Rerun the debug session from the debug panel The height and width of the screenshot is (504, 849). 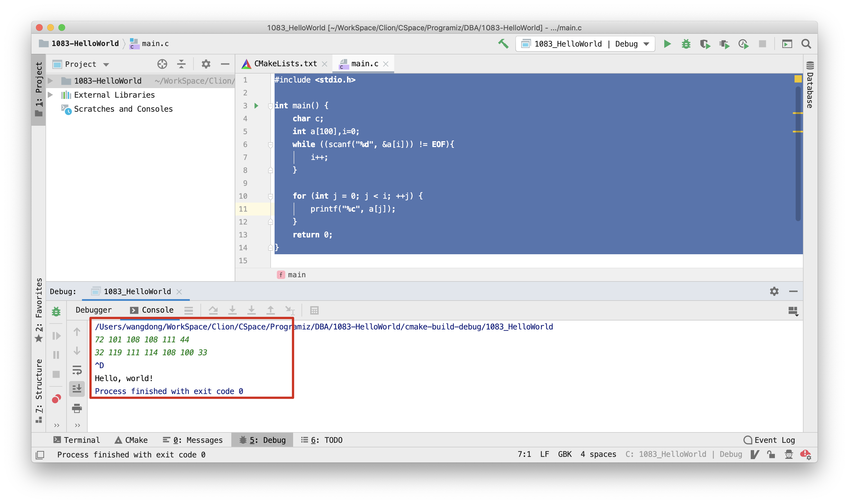click(x=56, y=311)
